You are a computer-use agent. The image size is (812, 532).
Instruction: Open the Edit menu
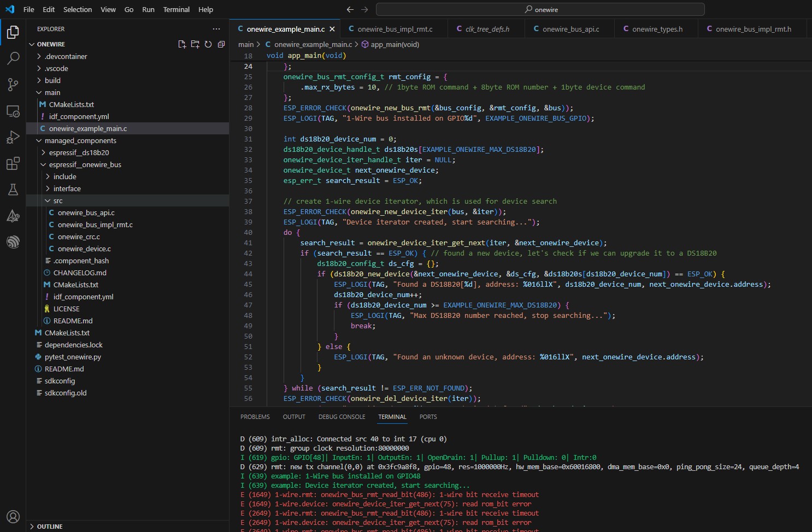pos(49,9)
